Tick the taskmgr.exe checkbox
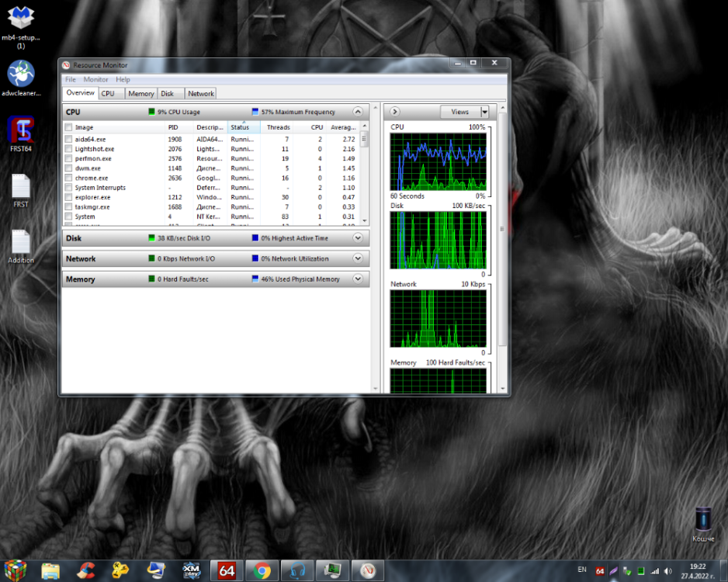 69,207
